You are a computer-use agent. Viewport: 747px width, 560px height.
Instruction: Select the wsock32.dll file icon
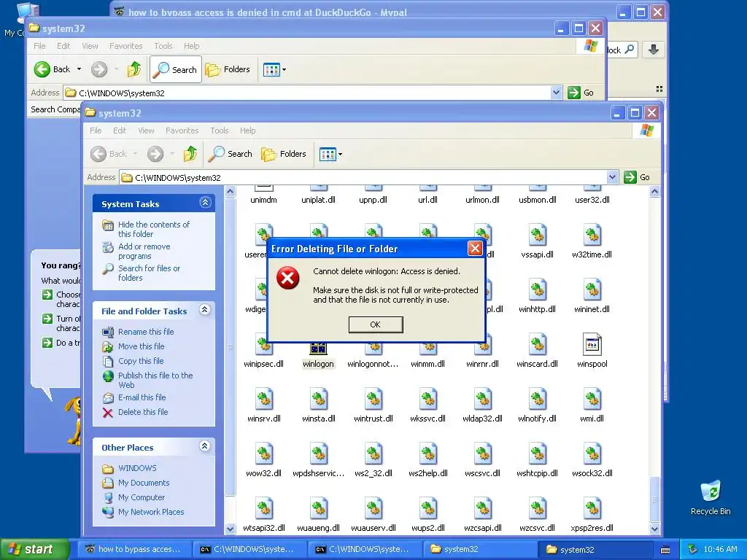pos(592,454)
